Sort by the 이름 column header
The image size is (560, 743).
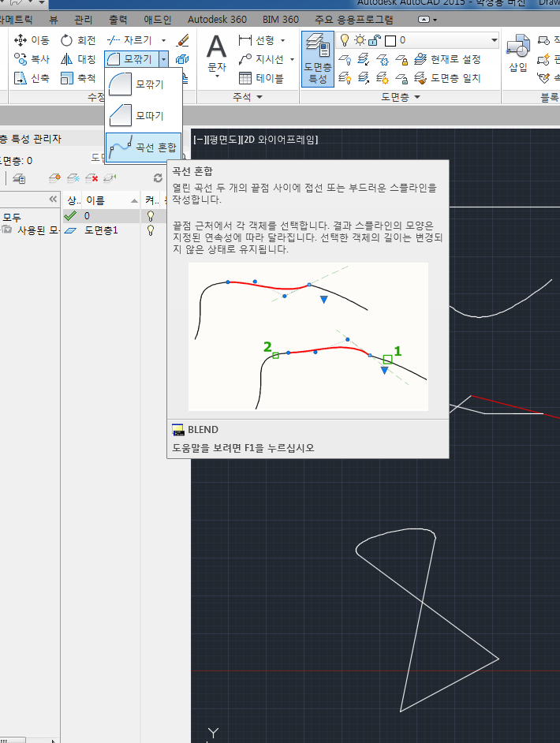pos(111,200)
